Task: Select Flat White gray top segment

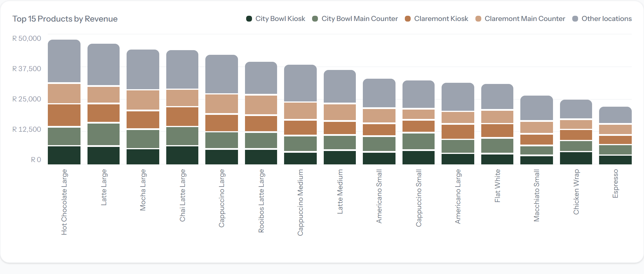Action: (497, 96)
